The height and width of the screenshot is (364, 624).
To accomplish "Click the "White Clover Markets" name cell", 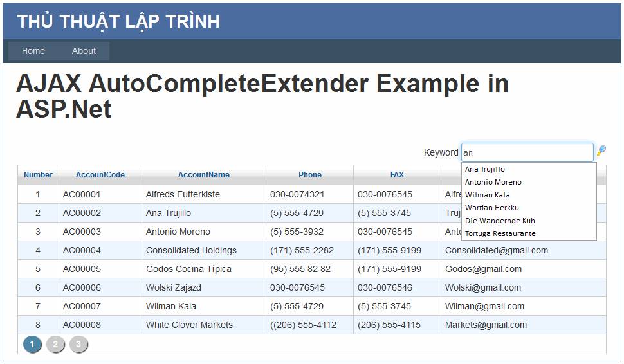I will pos(204,325).
